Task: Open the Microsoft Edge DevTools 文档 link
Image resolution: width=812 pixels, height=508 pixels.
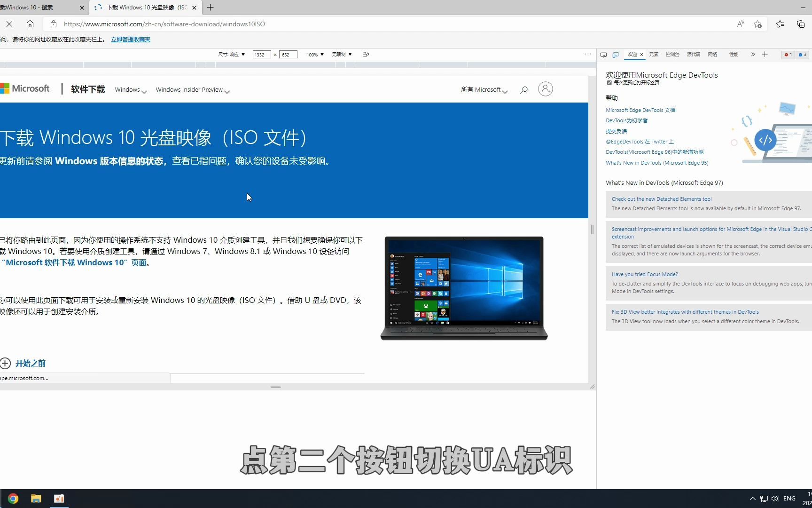Action: [640, 110]
